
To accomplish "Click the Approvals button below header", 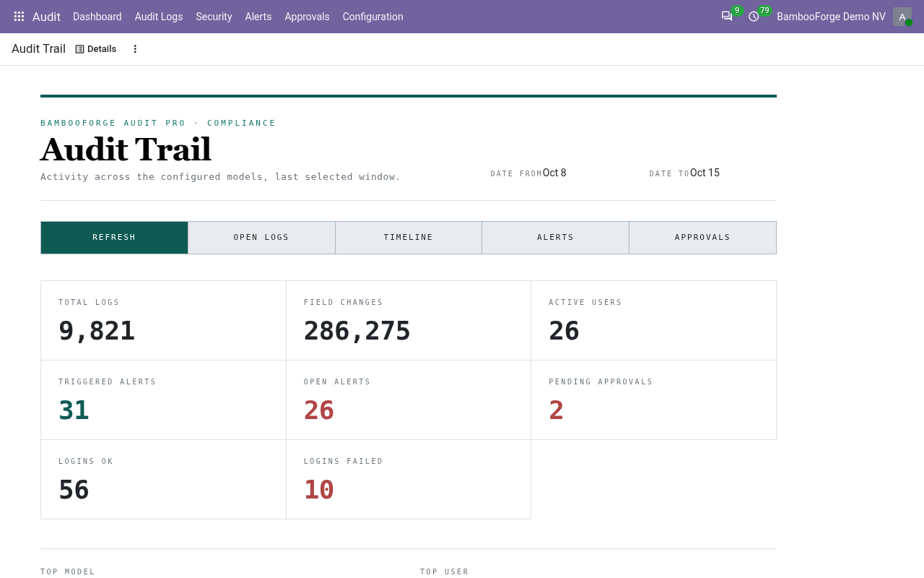I will tap(702, 238).
